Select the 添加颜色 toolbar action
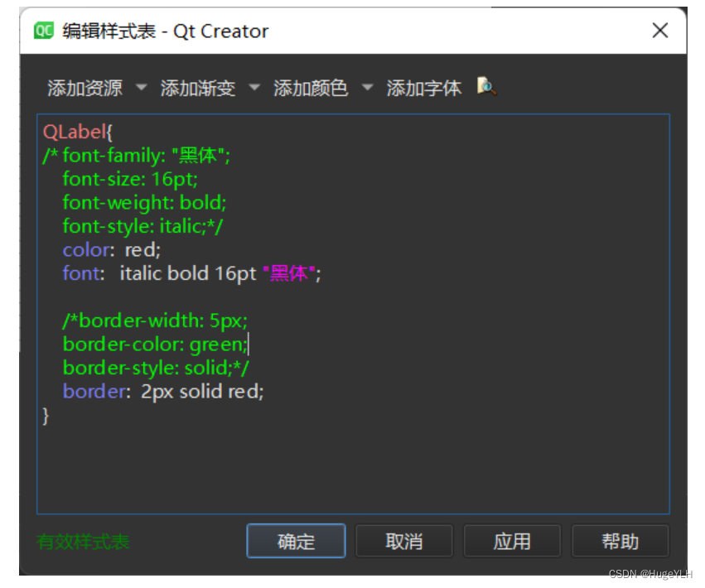 tap(311, 86)
